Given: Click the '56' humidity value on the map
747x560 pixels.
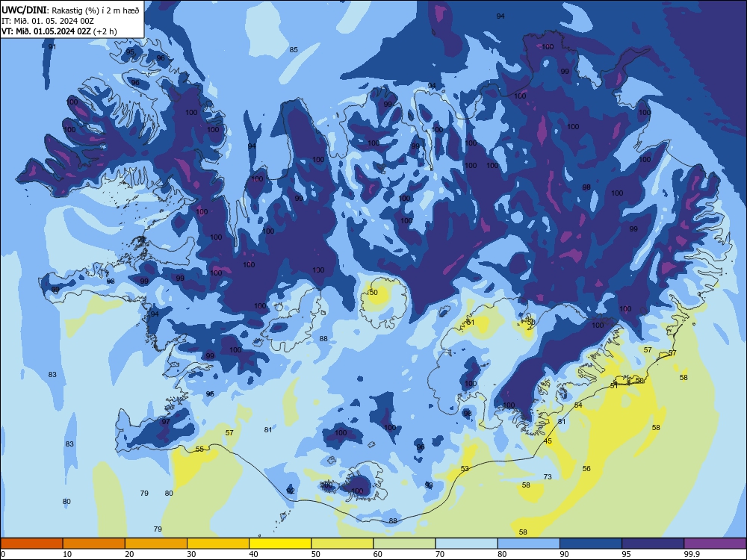Looking at the screenshot, I should coord(586,469).
